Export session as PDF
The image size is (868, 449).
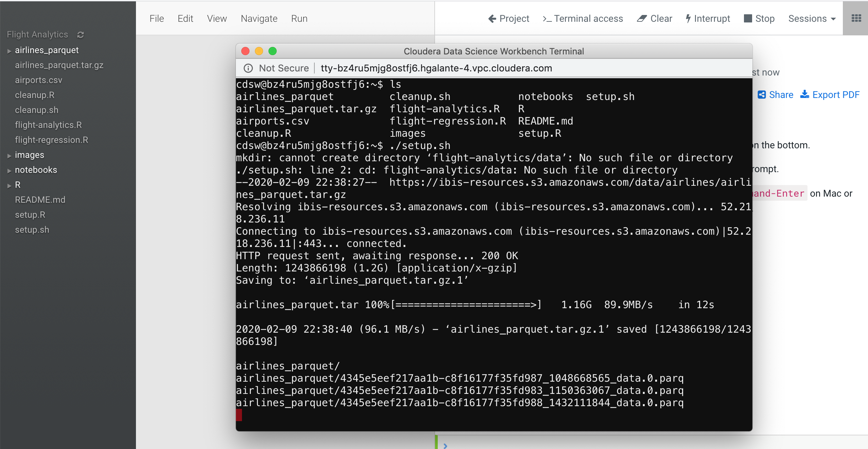coord(830,95)
